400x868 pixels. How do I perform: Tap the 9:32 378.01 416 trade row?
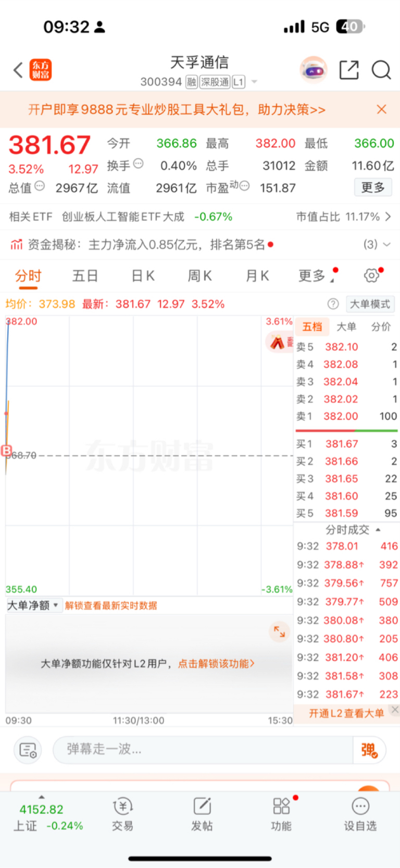coord(347,546)
